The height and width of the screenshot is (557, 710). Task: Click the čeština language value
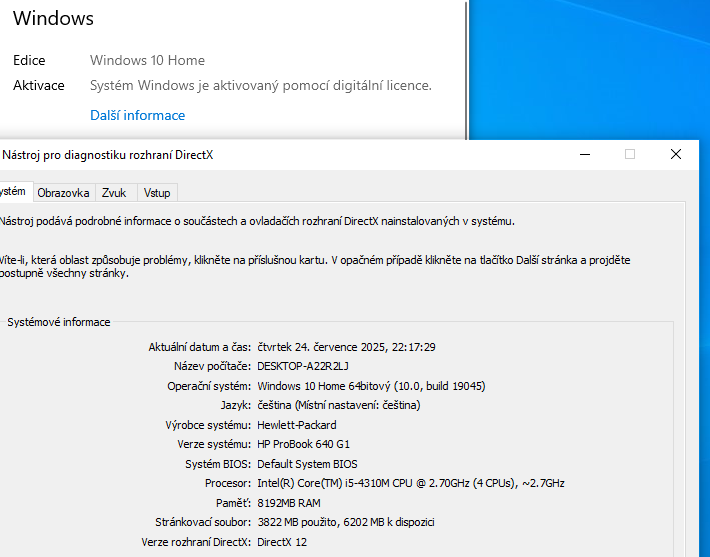[339, 405]
